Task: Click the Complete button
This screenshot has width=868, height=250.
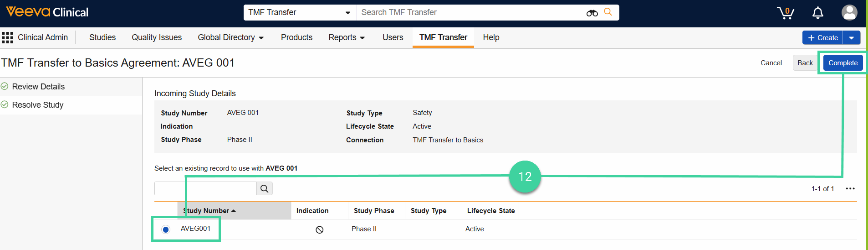Action: pyautogui.click(x=843, y=63)
